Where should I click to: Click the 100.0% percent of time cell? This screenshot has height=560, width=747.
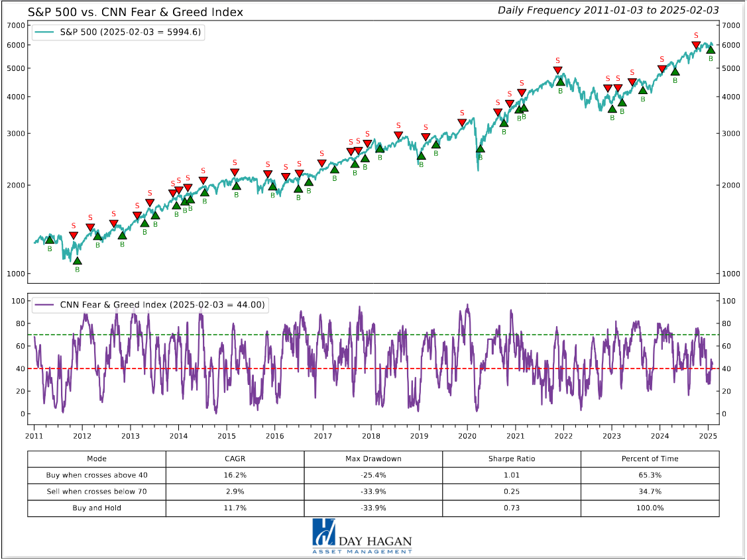coord(650,508)
